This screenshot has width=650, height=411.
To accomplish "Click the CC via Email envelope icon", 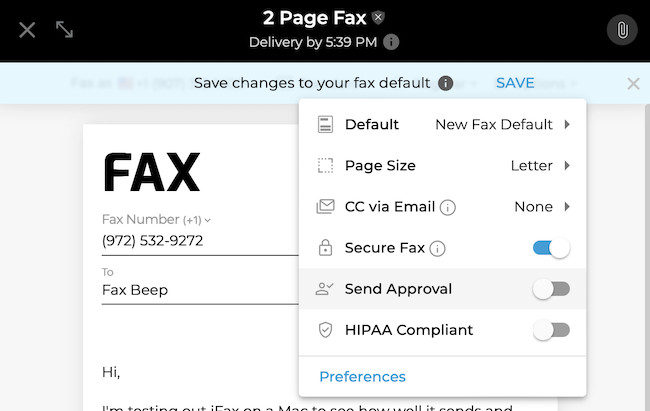I will click(x=325, y=207).
